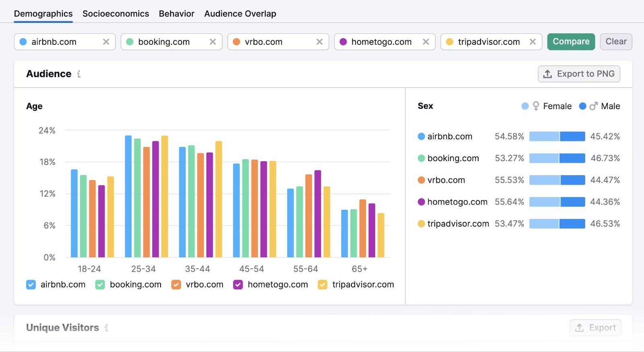Click the orange dot in vrbo.com field
The width and height of the screenshot is (644, 352).
[236, 42]
